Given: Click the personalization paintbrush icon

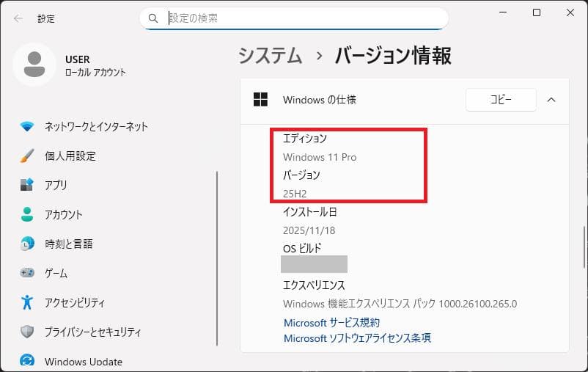Looking at the screenshot, I should (27, 156).
